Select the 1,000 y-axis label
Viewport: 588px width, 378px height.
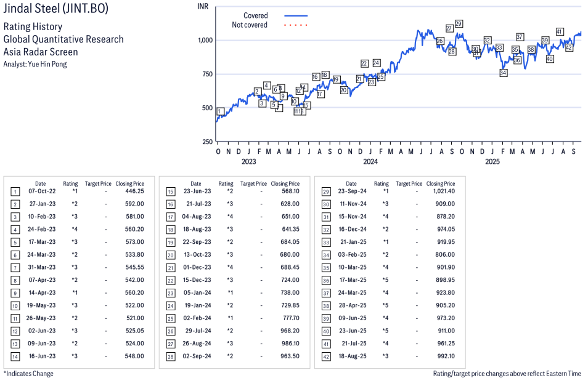pyautogui.click(x=205, y=41)
